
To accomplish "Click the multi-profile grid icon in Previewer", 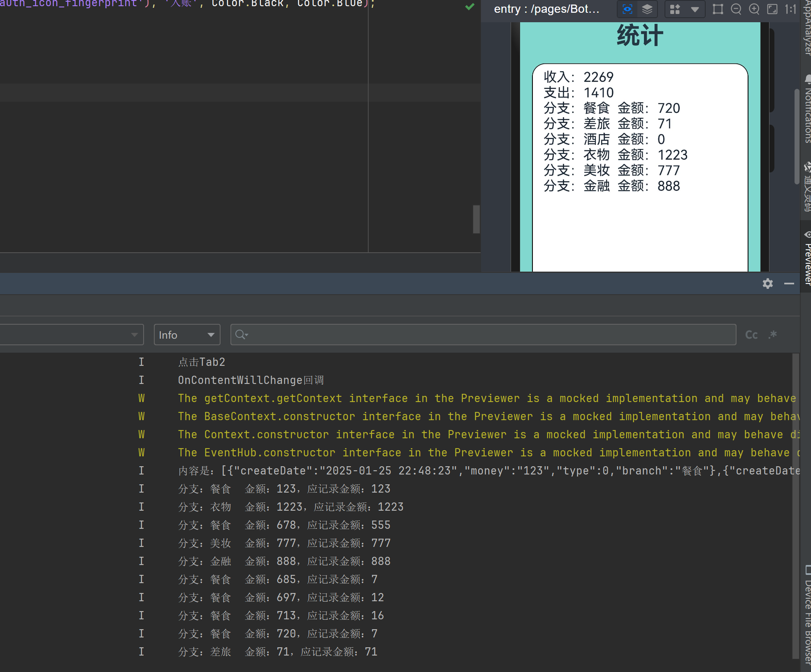I will 675,9.
